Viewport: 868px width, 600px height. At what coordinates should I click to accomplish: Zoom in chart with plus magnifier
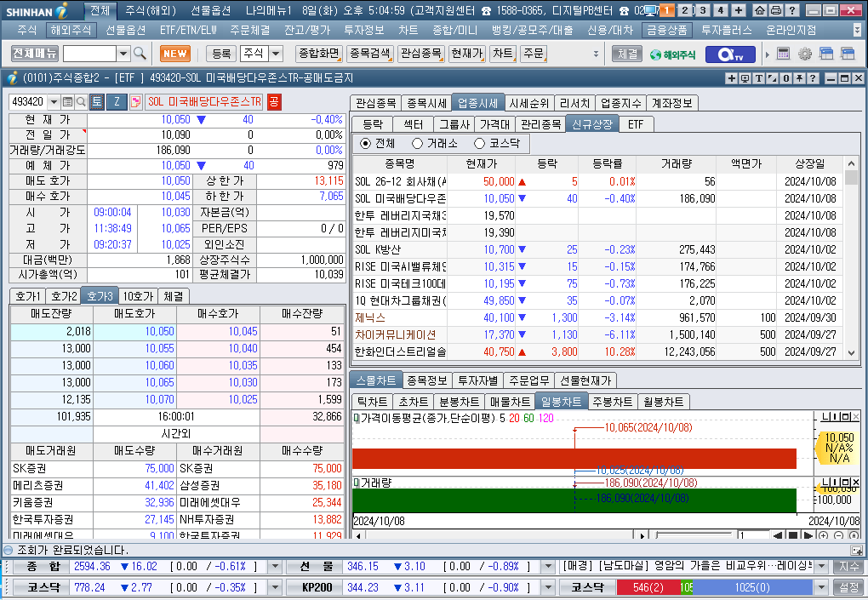(823, 535)
